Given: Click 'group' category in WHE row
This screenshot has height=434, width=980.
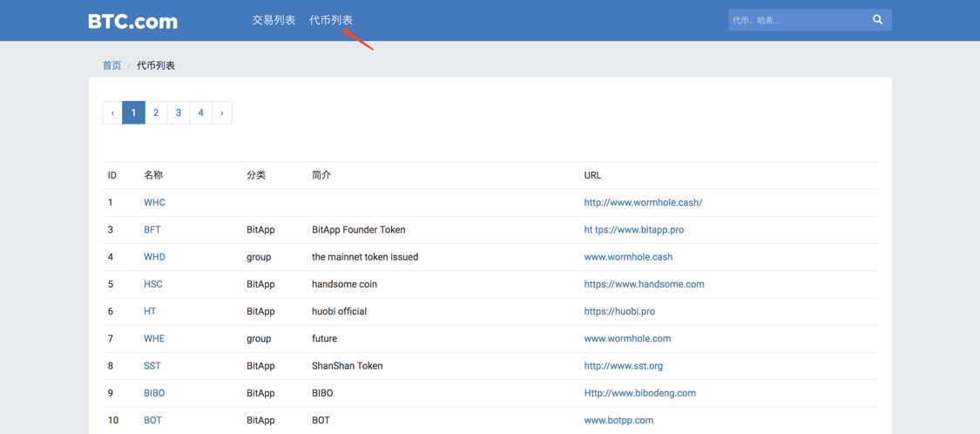Looking at the screenshot, I should point(259,338).
